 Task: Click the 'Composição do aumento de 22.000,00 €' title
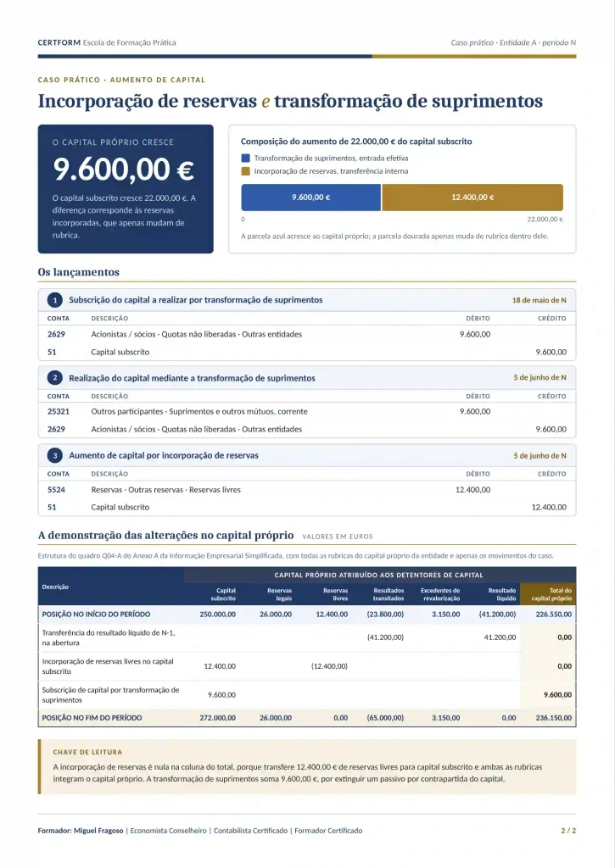point(356,142)
